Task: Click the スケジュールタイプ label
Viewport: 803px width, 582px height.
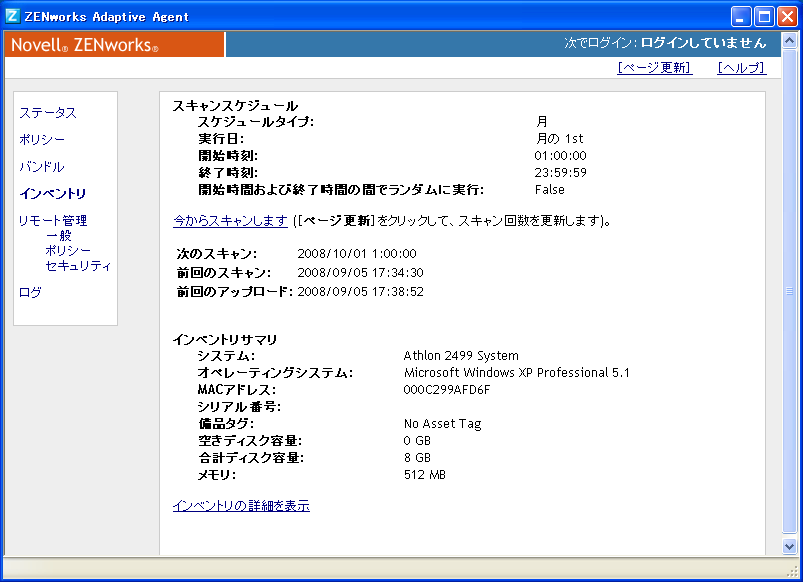Action: [256, 121]
